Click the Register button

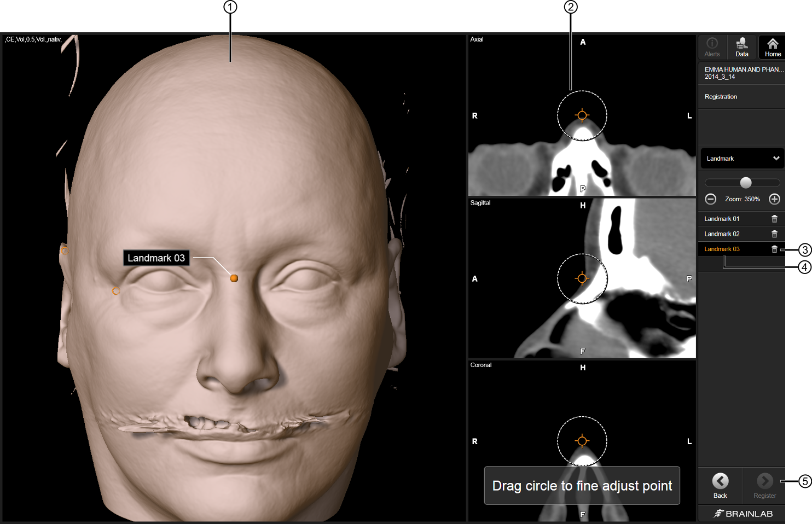[764, 486]
